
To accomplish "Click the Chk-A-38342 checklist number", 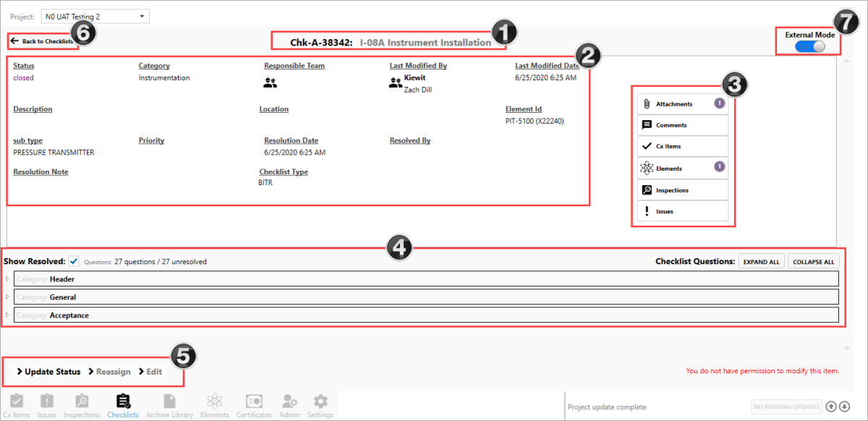I will 321,43.
